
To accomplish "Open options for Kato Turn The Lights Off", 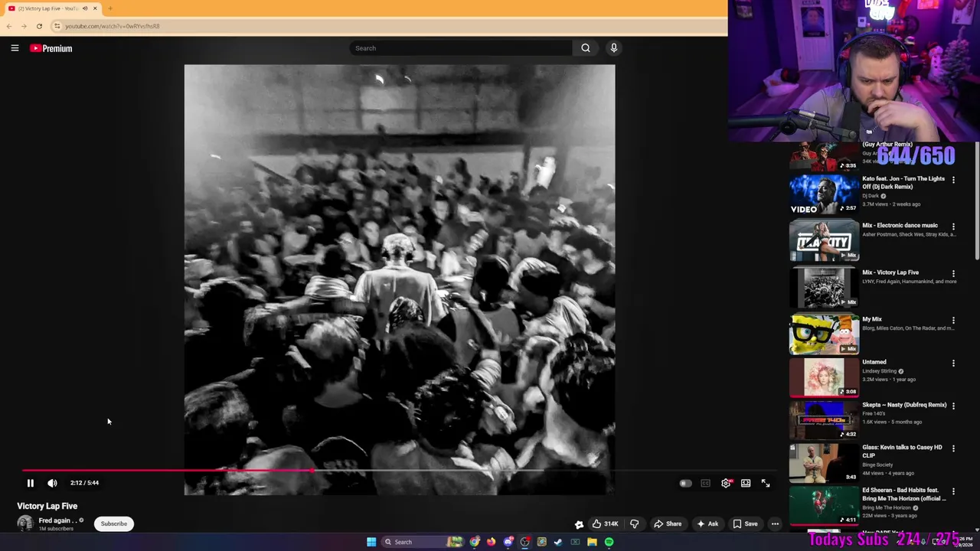I will point(953,180).
